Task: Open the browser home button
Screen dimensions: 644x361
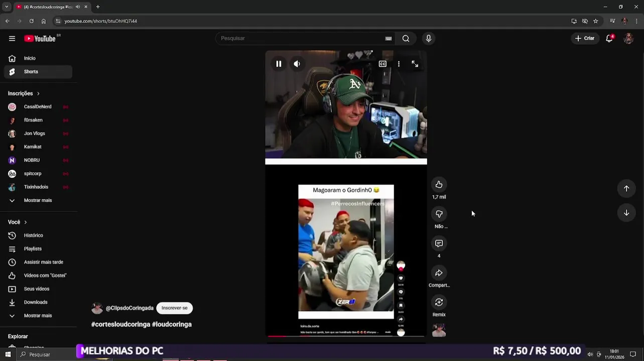Action: coord(44,21)
